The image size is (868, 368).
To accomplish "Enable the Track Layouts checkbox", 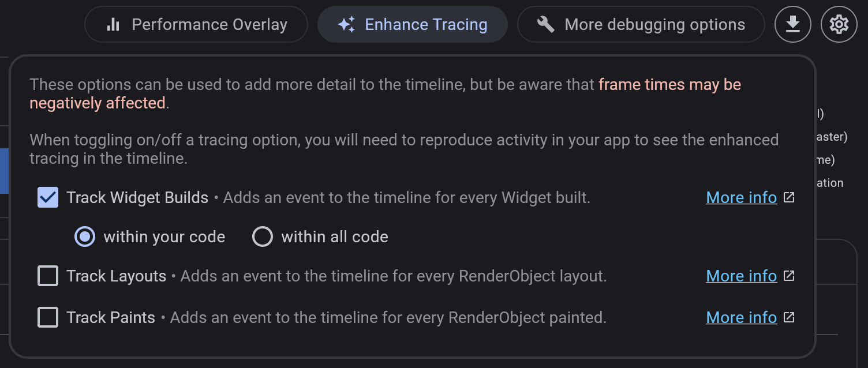I will tap(48, 276).
